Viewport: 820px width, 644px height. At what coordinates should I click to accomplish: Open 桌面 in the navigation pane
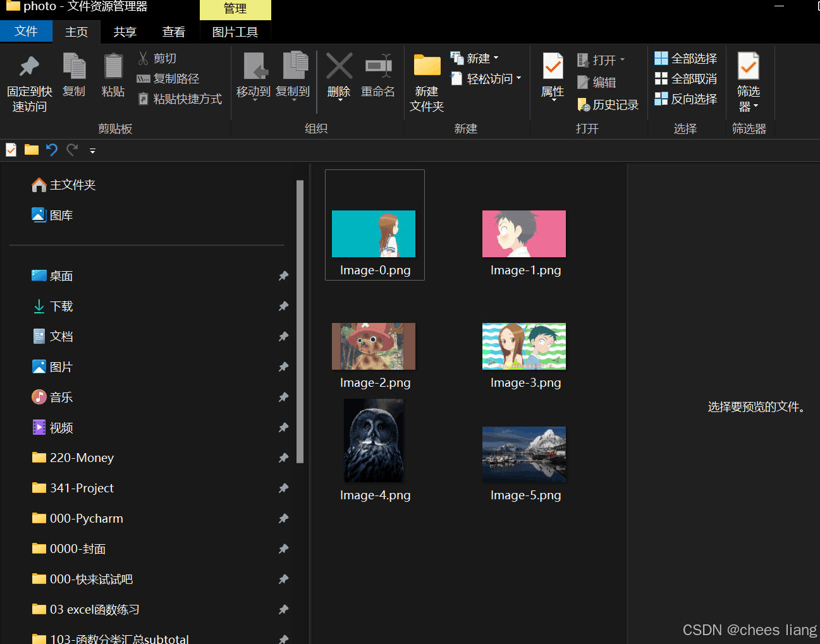click(x=52, y=276)
